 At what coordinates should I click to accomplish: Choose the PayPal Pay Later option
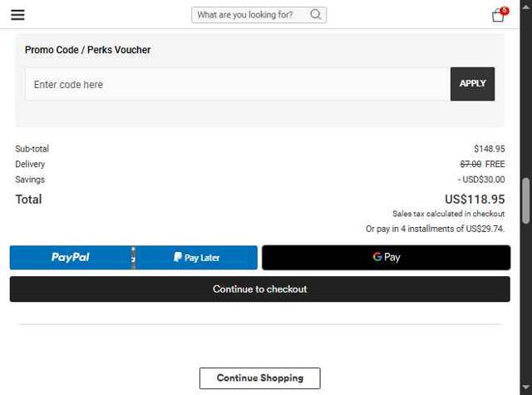pyautogui.click(x=197, y=258)
